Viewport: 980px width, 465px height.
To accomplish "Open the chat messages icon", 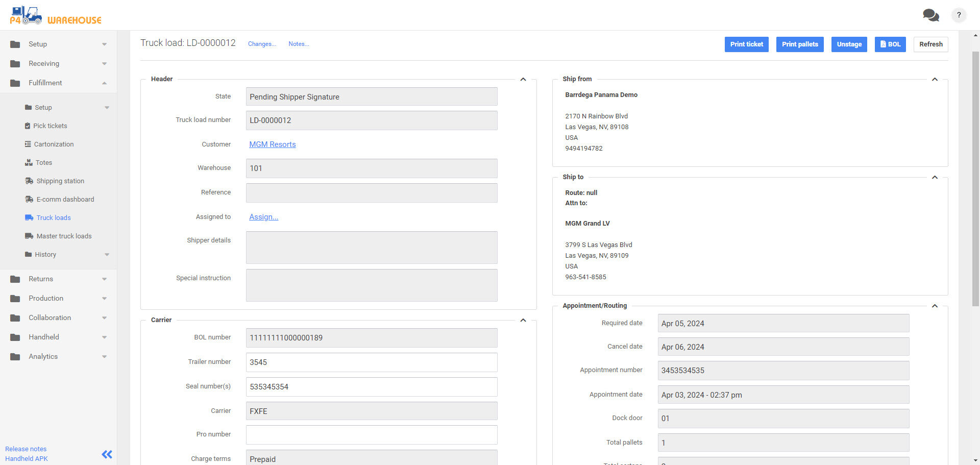I will click(x=930, y=15).
